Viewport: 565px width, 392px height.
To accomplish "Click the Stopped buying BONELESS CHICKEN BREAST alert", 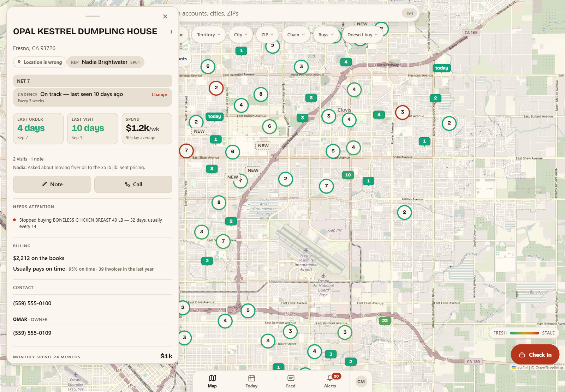I will 93,223.
